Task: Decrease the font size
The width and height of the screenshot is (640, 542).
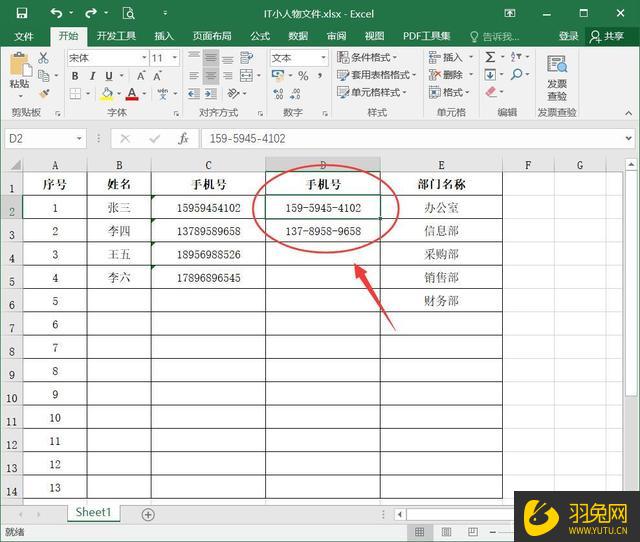Action: tap(158, 76)
